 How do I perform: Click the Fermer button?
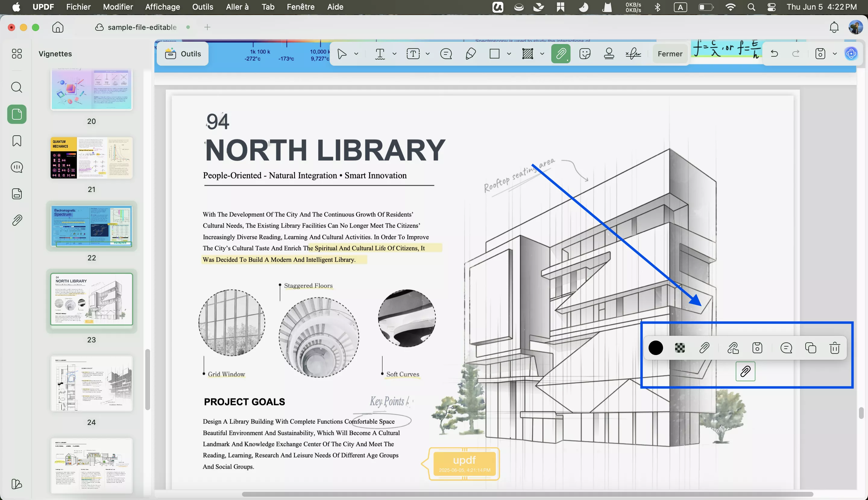point(670,54)
